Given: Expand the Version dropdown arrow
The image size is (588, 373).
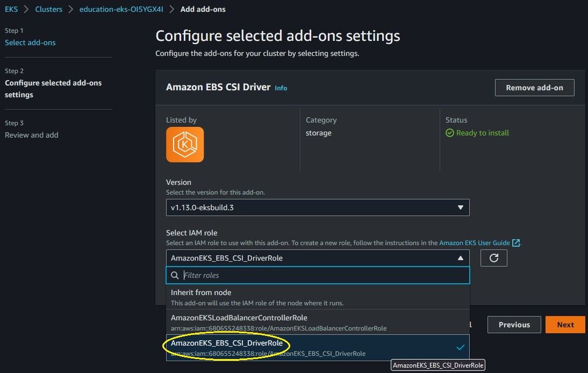Looking at the screenshot, I should point(461,207).
